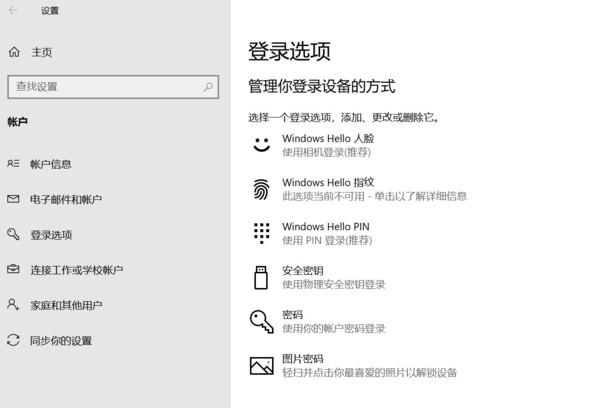Click the magnifier icon in search box
The height and width of the screenshot is (408, 600).
208,87
